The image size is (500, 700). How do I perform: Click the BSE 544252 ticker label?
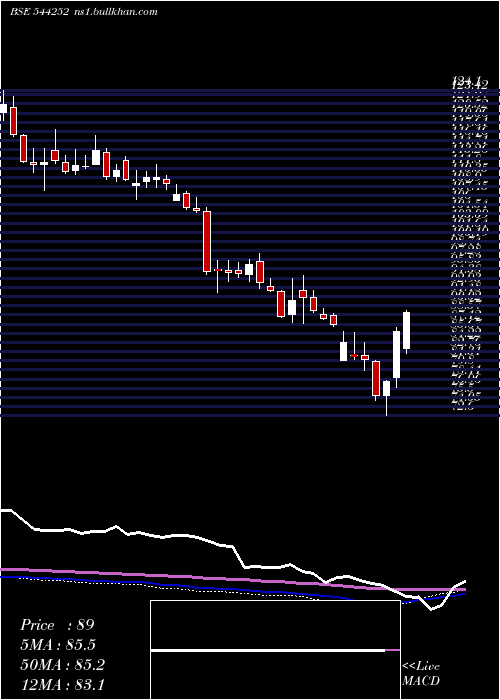click(x=39, y=12)
